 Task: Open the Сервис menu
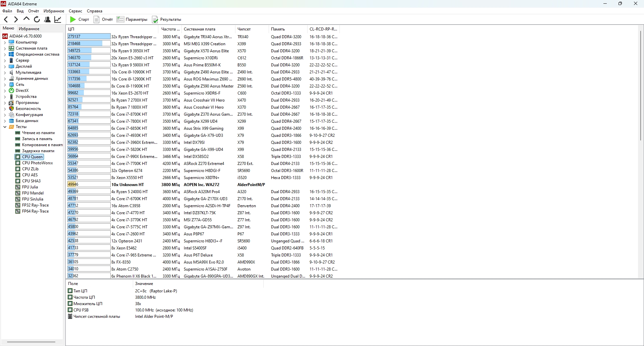pyautogui.click(x=75, y=11)
